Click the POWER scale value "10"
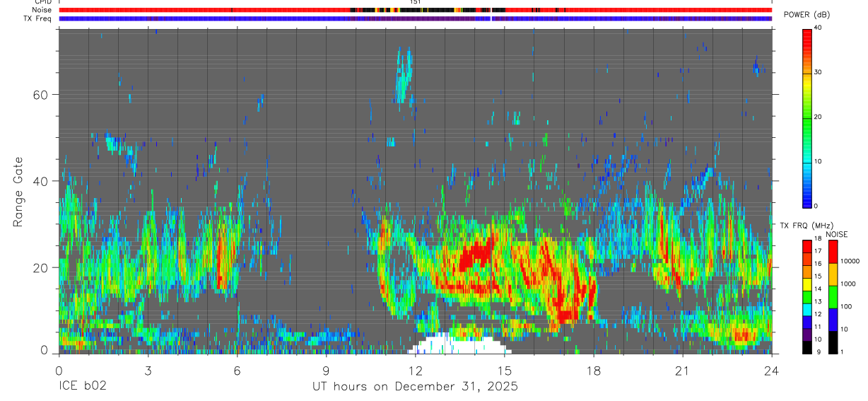Image resolution: width=868 pixels, height=401 pixels. click(819, 161)
